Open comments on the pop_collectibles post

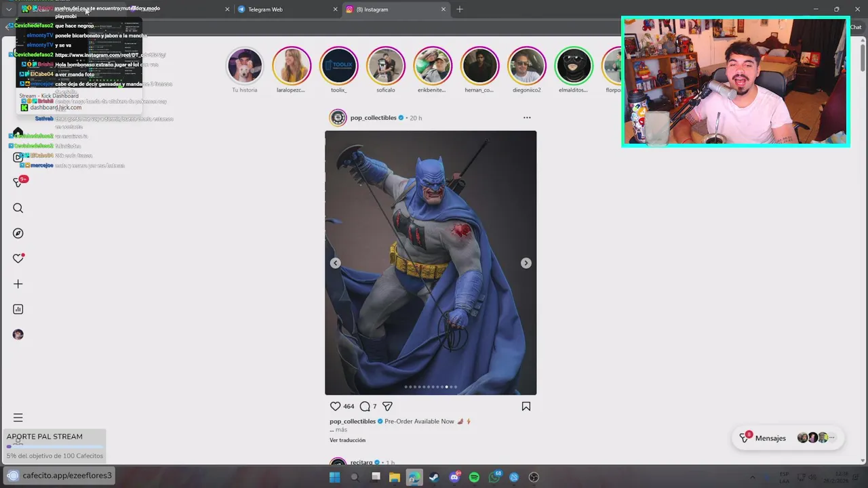click(x=365, y=406)
